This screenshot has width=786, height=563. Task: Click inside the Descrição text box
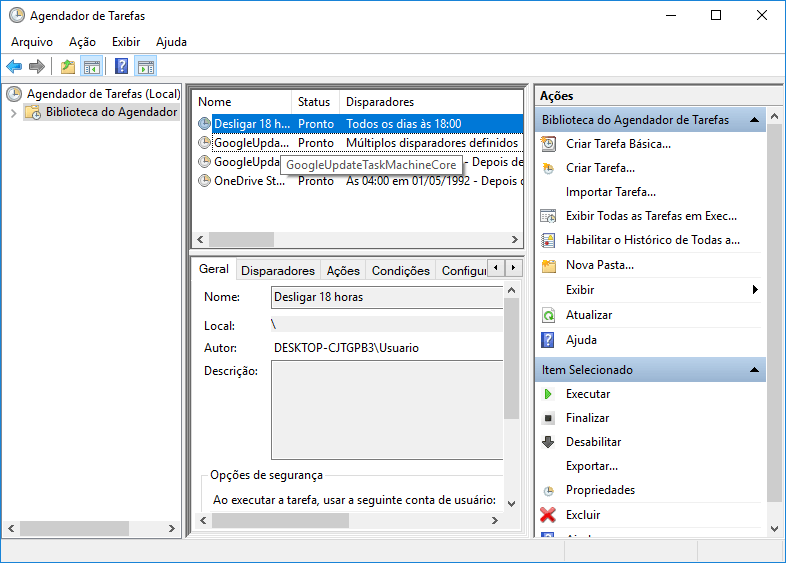(386, 410)
